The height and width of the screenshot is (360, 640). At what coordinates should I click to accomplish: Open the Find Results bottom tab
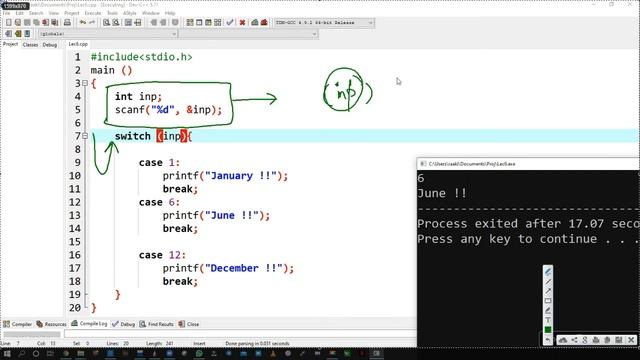[157, 324]
